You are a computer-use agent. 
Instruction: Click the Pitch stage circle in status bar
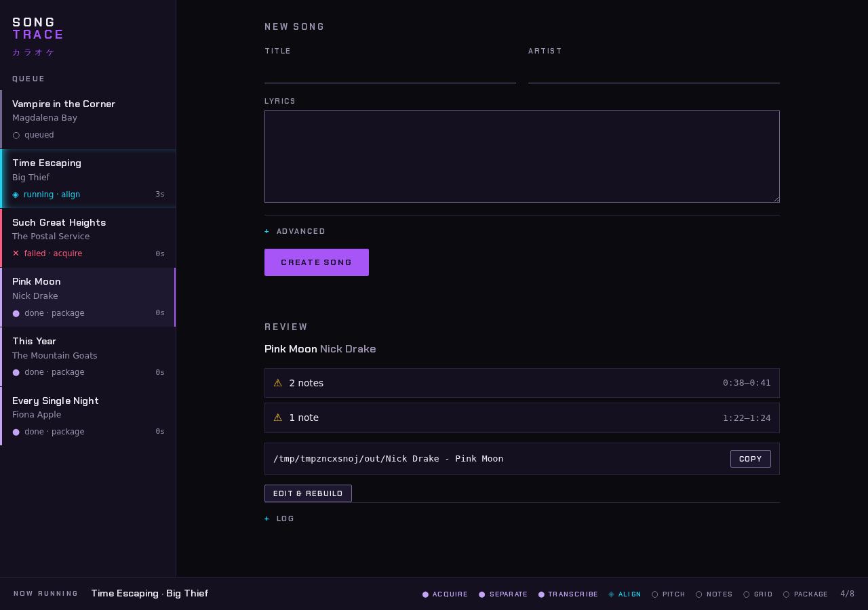[655, 594]
